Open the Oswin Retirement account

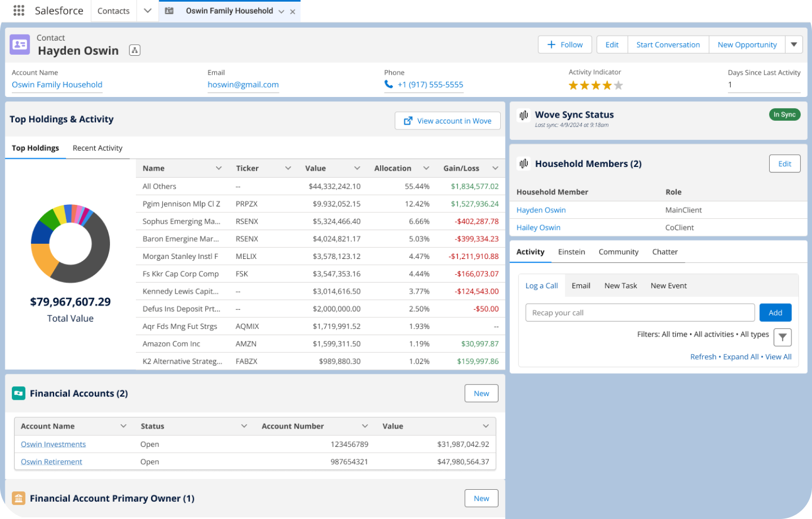51,462
